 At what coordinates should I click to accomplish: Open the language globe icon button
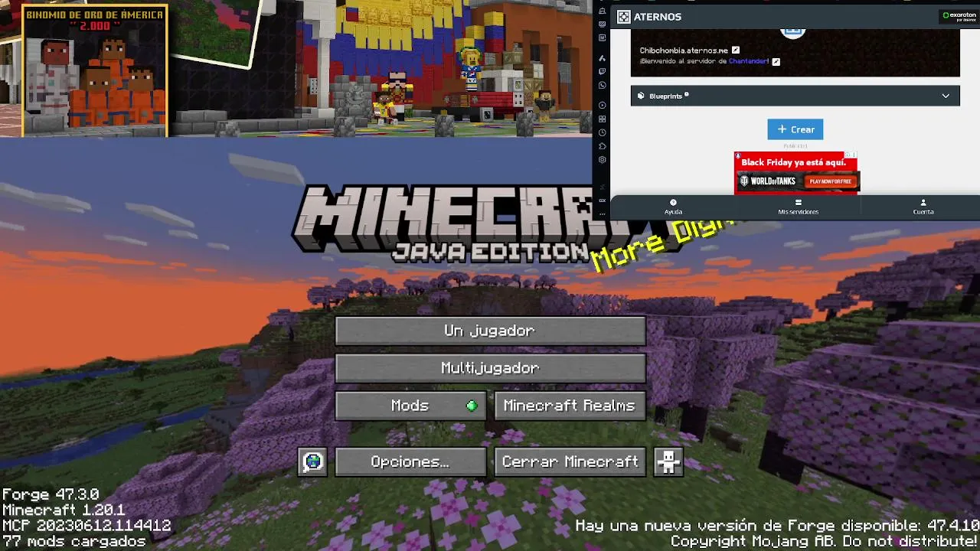tap(312, 461)
